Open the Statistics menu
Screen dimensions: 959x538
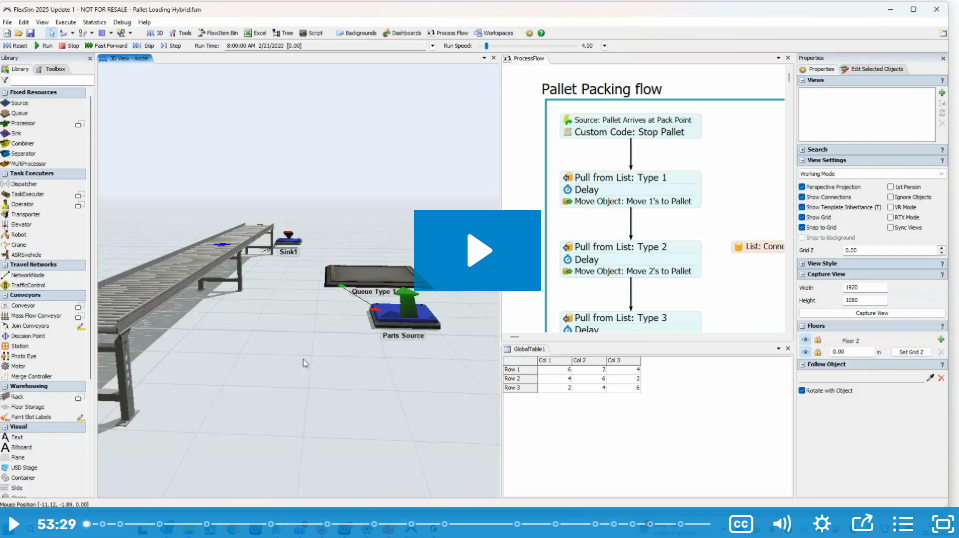[x=94, y=21]
